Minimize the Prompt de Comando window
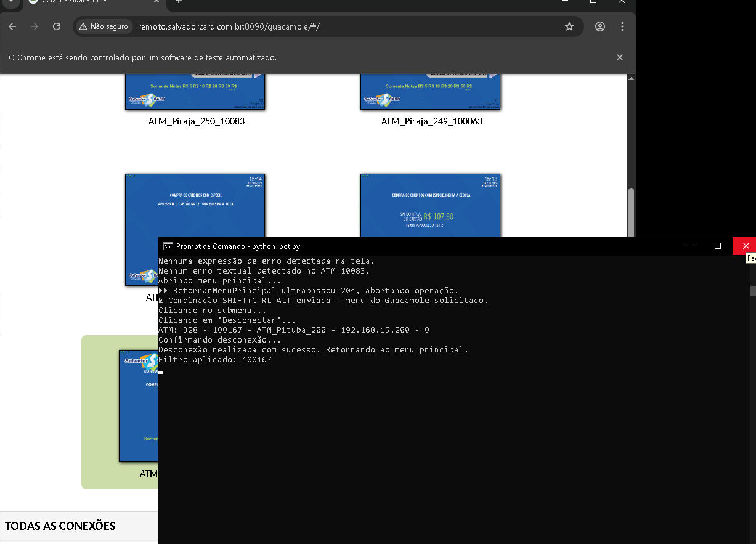 tap(689, 246)
